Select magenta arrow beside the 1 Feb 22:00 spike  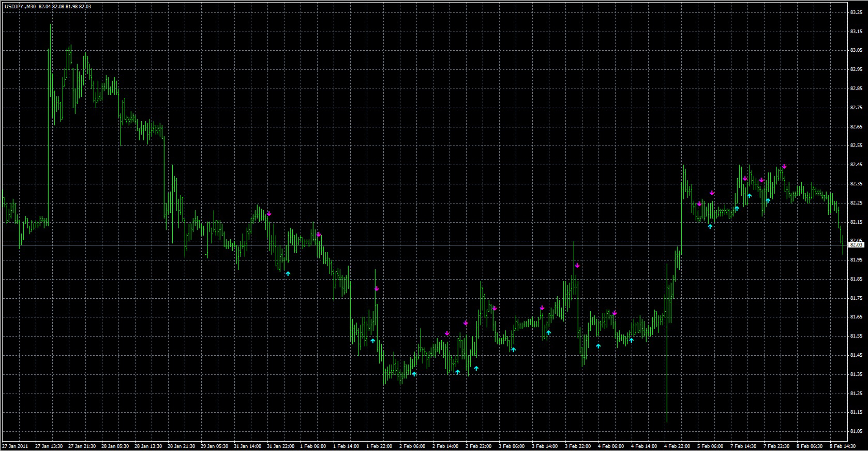point(377,289)
